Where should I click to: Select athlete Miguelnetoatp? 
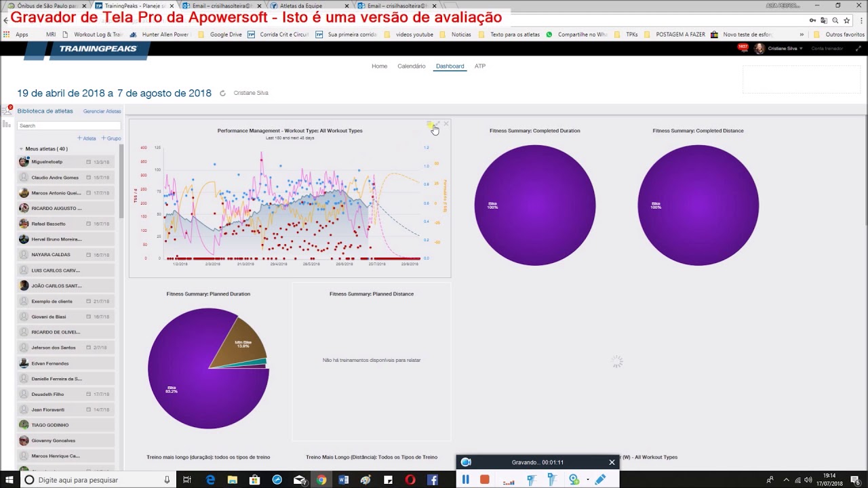point(66,162)
